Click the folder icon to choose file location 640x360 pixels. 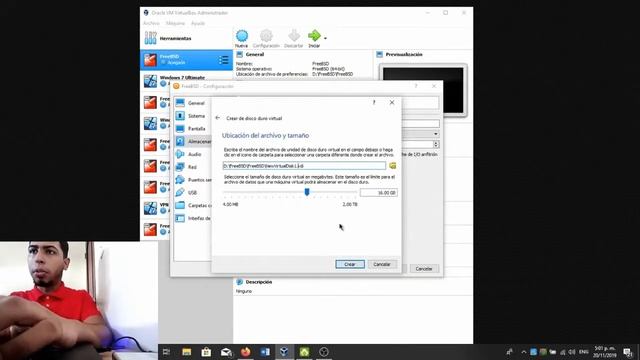click(392, 166)
